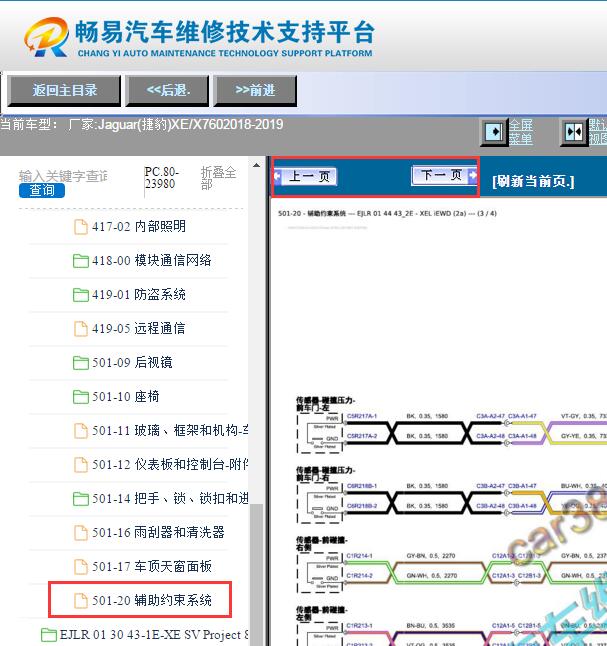The height and width of the screenshot is (646, 607).
Task: Click page icon beside 419-05 远程通信
Action: point(81,329)
